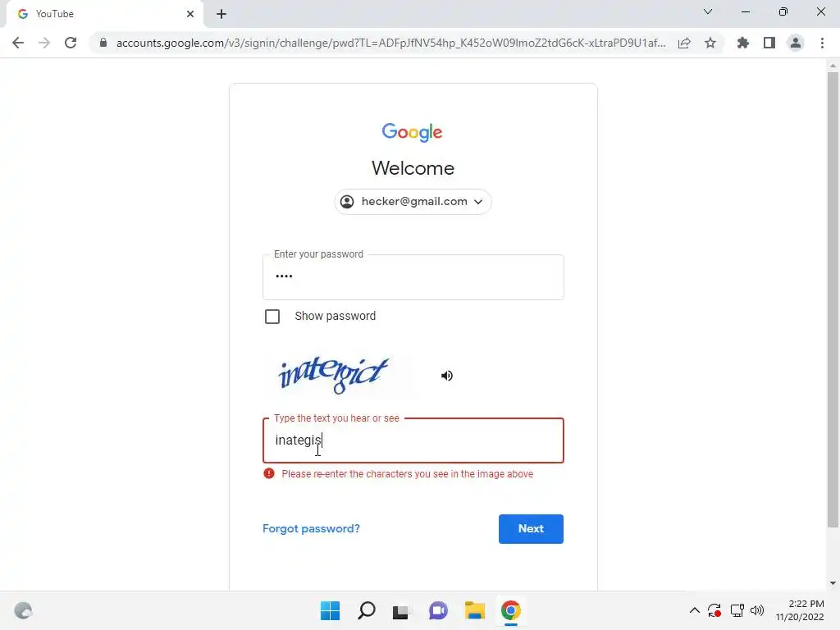840x630 pixels.
Task: Click the vertical page scrollbar
Action: point(833,300)
